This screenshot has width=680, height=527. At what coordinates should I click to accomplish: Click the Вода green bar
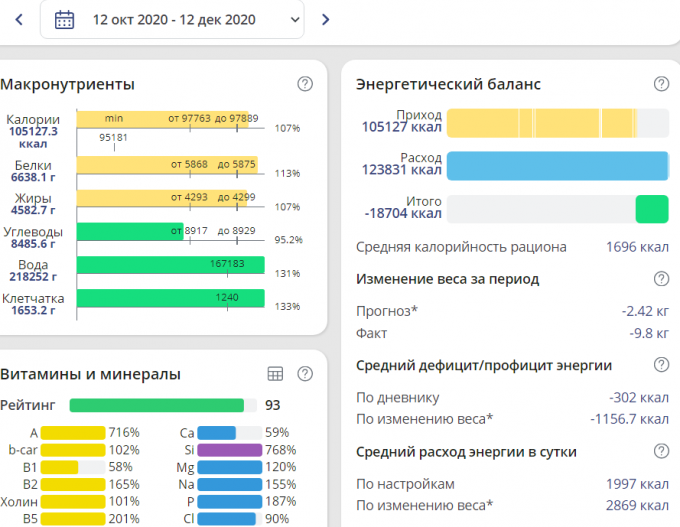(x=170, y=265)
